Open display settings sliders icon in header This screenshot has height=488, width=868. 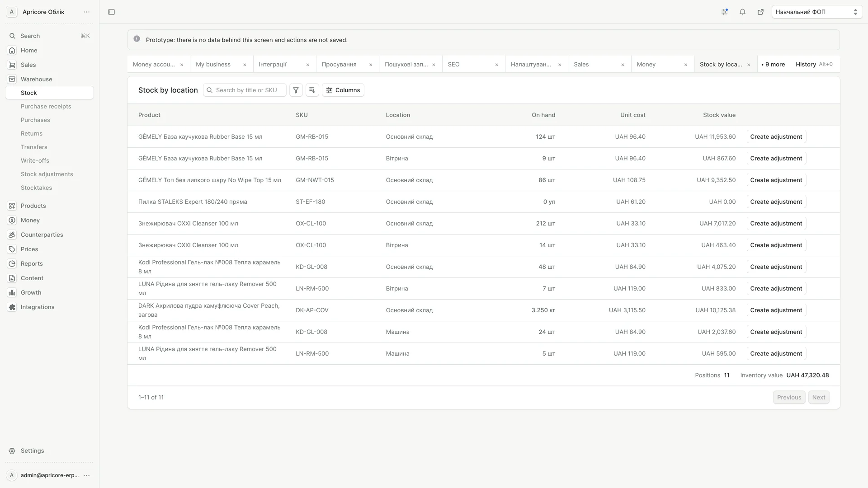[724, 12]
